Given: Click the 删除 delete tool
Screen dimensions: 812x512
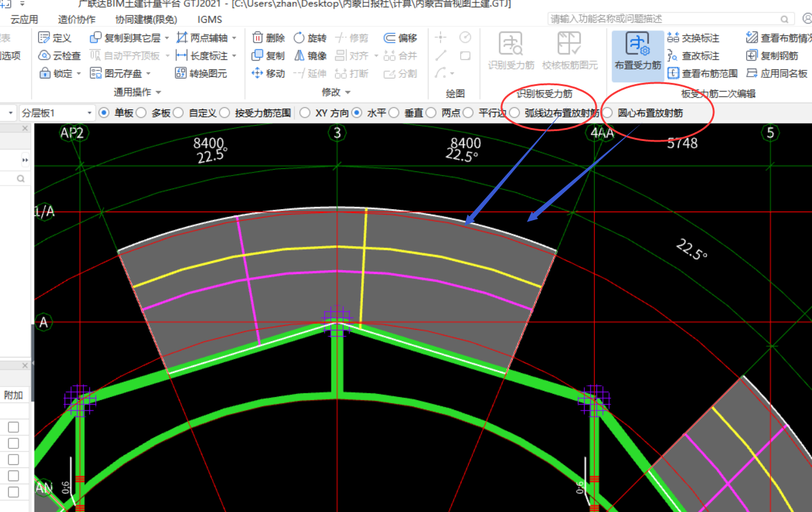Looking at the screenshot, I should (x=268, y=38).
